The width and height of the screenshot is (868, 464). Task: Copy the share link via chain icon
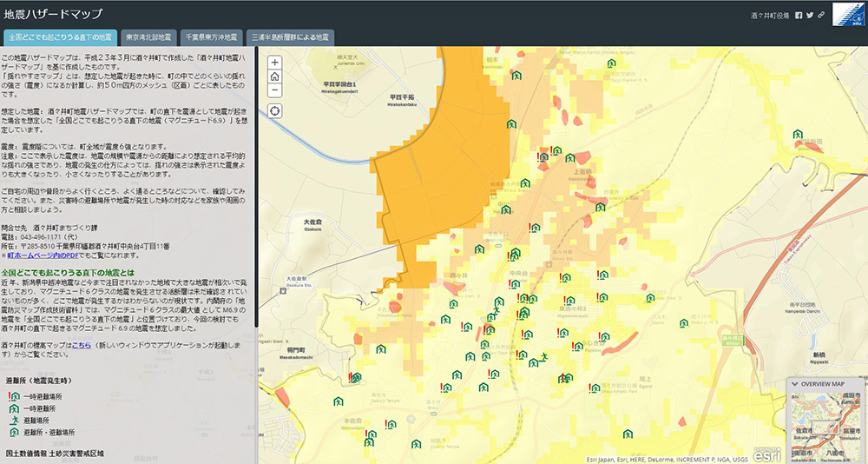821,15
